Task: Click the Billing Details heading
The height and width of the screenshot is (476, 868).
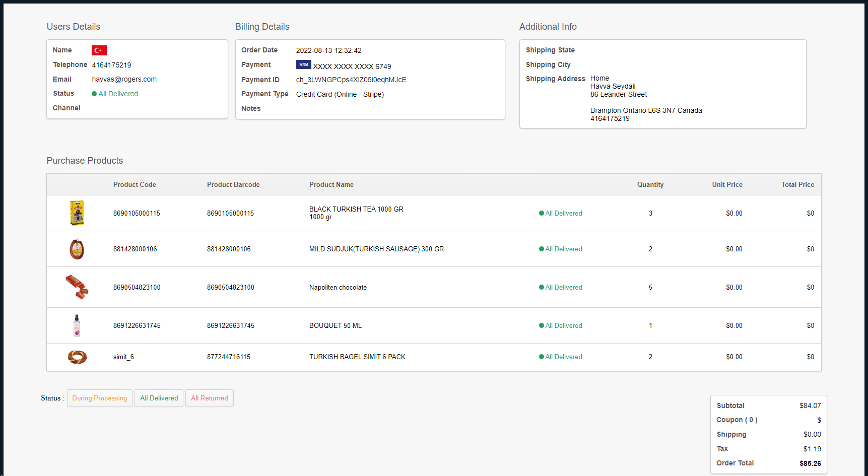Action: [x=262, y=27]
